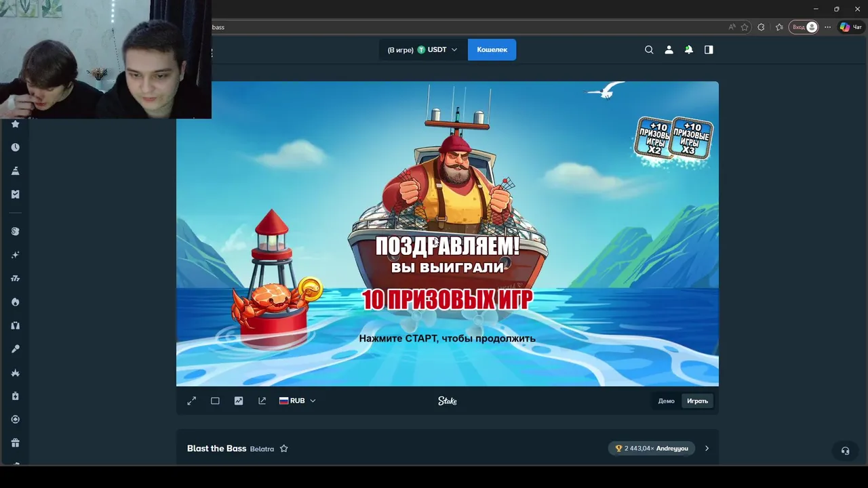The image size is (868, 488).
Task: Open the lightning battery sidebar icon
Action: (15, 396)
